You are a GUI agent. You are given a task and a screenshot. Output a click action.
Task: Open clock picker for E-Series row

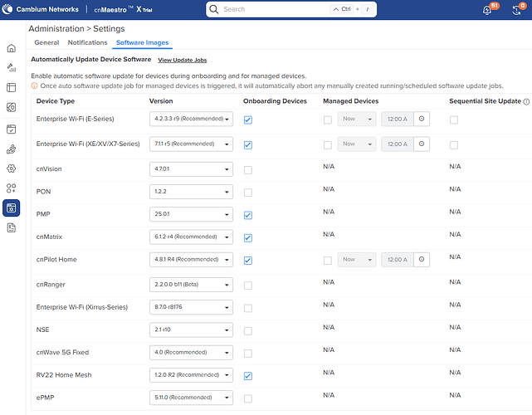coord(422,119)
